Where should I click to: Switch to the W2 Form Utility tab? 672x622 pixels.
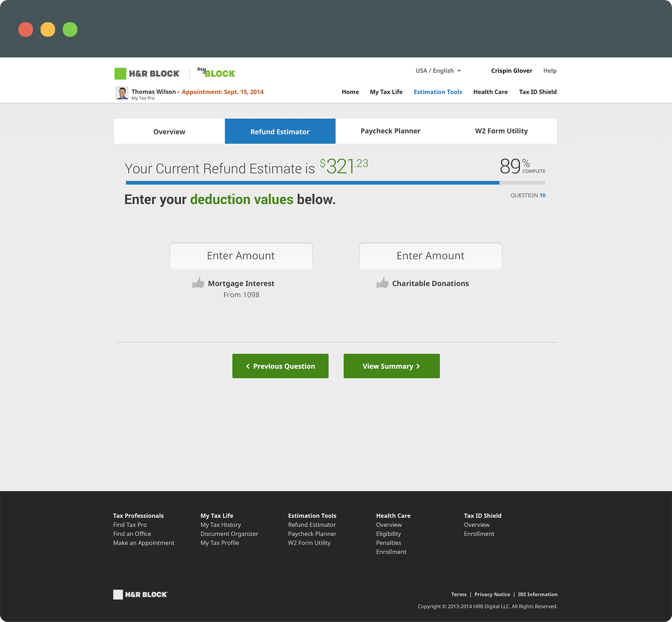pyautogui.click(x=501, y=131)
